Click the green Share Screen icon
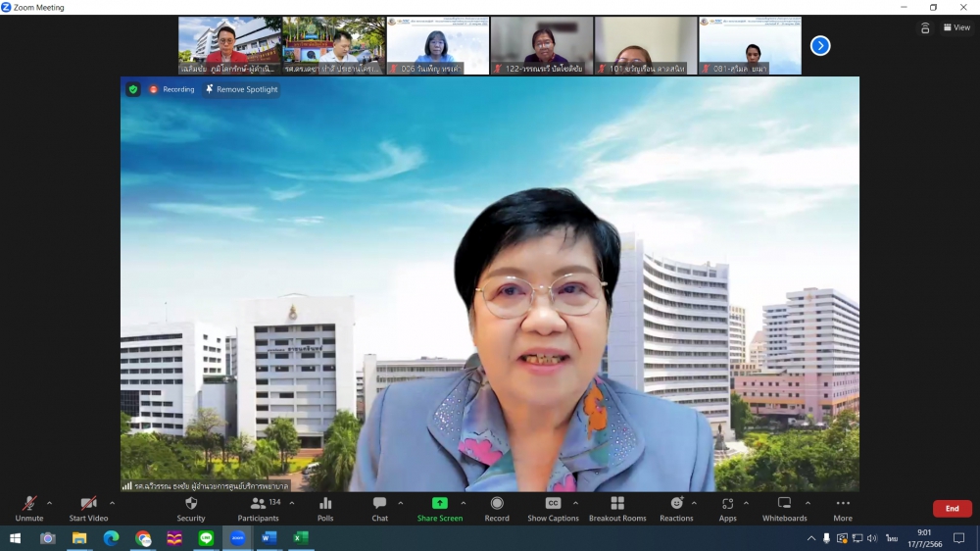This screenshot has height=551, width=980. coord(440,503)
